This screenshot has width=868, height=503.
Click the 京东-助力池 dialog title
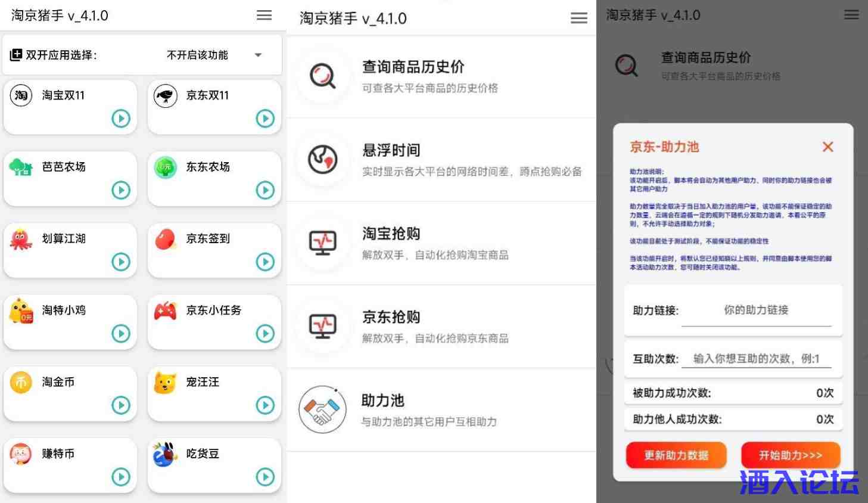pyautogui.click(x=664, y=147)
